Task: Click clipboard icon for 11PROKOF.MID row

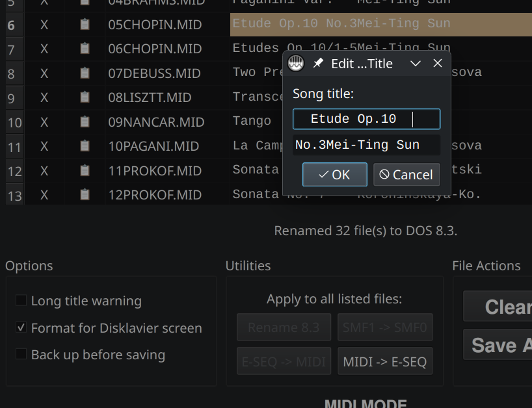Action: 85,170
